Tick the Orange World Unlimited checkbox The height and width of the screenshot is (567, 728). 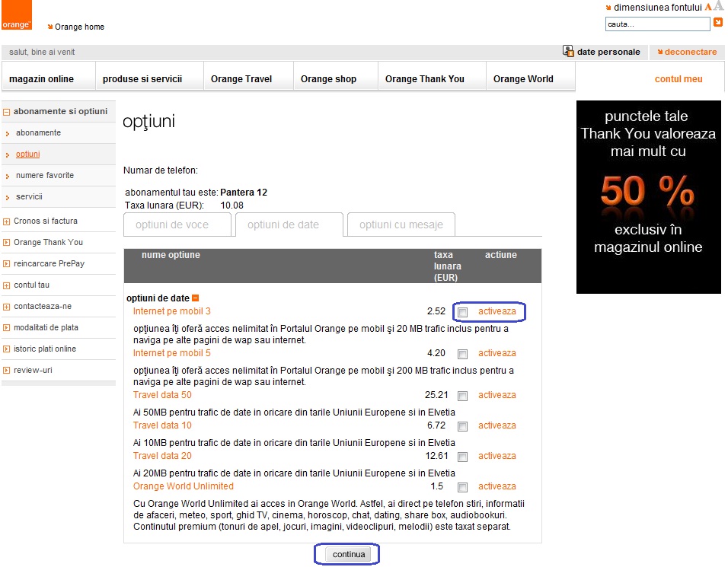click(x=462, y=487)
